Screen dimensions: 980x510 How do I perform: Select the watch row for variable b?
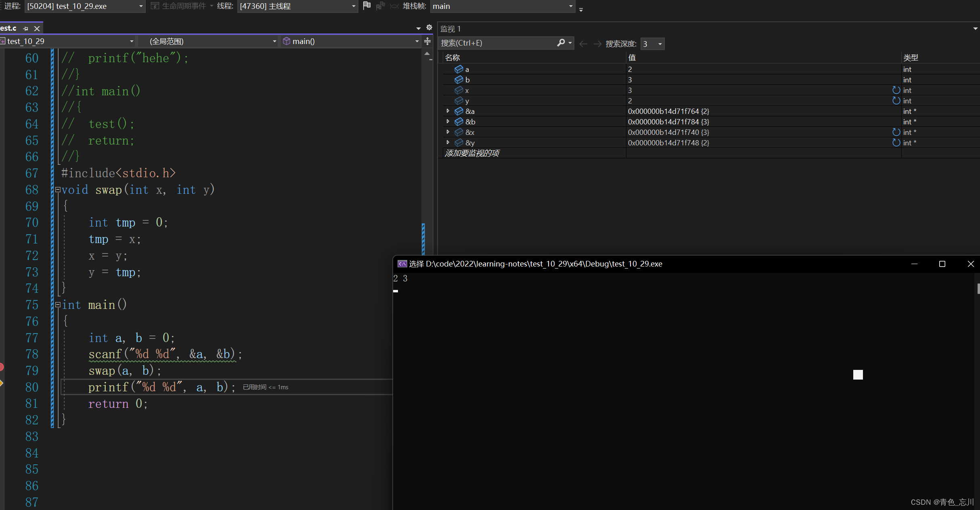coord(711,80)
